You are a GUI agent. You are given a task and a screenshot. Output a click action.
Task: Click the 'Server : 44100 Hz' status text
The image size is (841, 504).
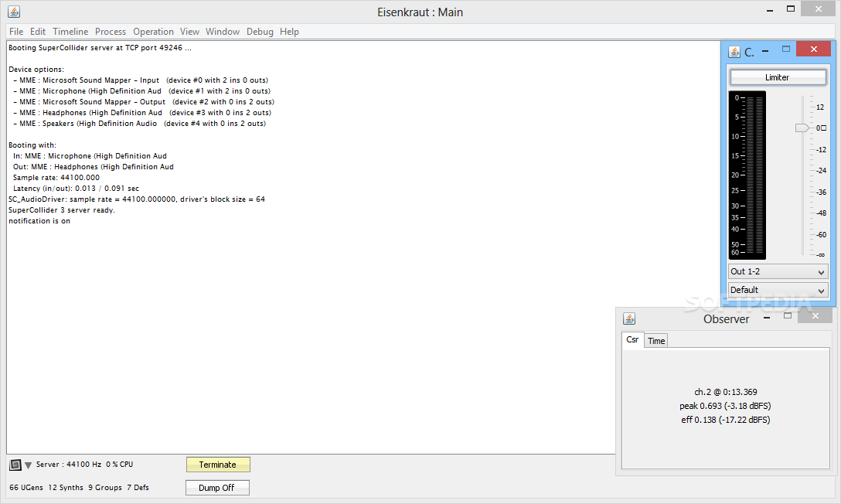(x=69, y=465)
